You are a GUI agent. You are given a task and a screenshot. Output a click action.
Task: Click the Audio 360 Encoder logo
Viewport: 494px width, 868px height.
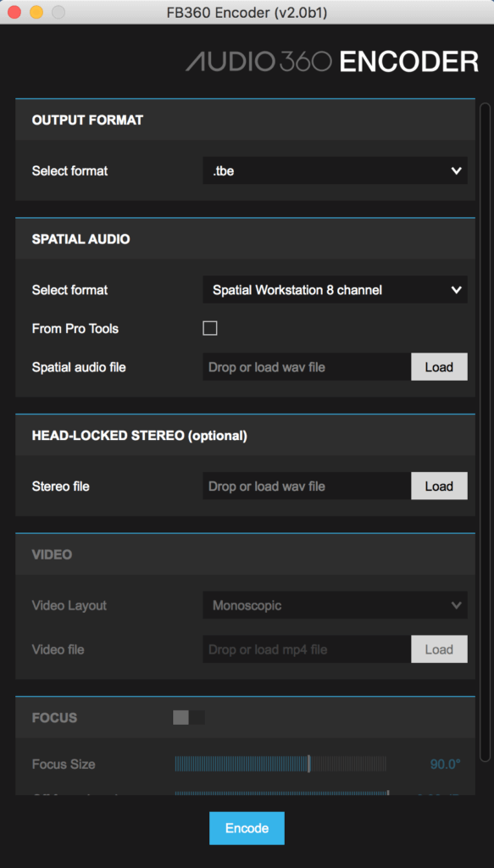[332, 61]
